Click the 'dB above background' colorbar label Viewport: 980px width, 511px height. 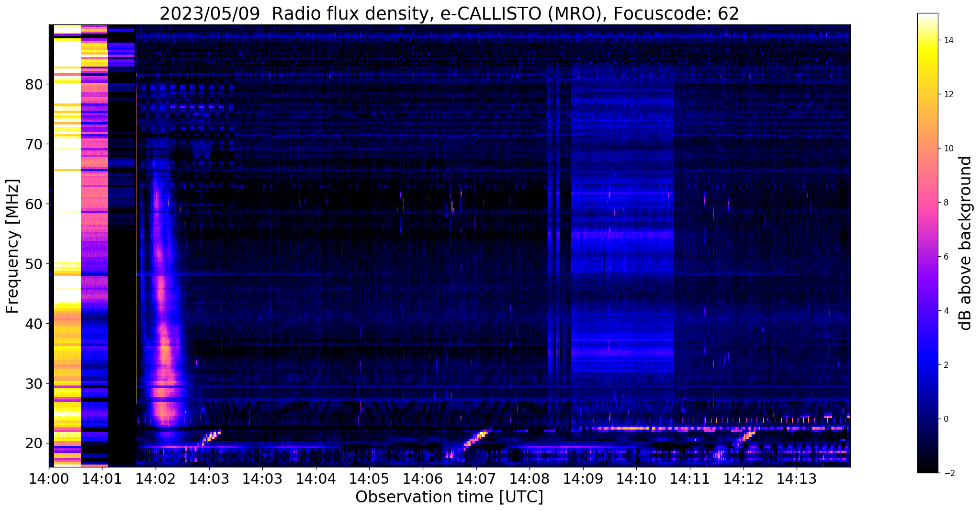pyautogui.click(x=966, y=243)
